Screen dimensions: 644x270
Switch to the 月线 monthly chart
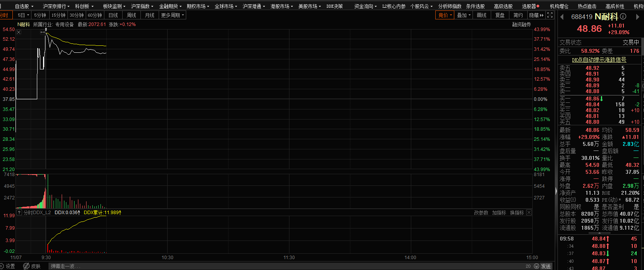pos(149,15)
